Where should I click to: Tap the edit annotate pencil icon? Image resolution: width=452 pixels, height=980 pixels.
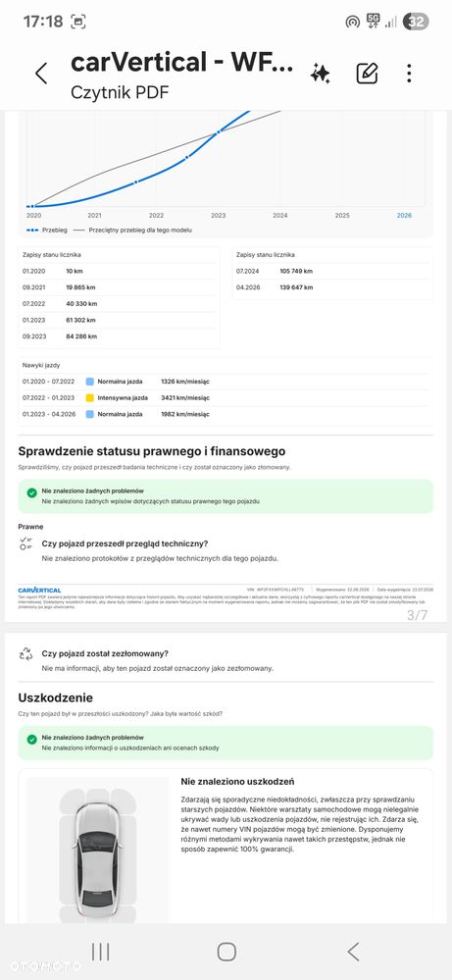coord(367,74)
